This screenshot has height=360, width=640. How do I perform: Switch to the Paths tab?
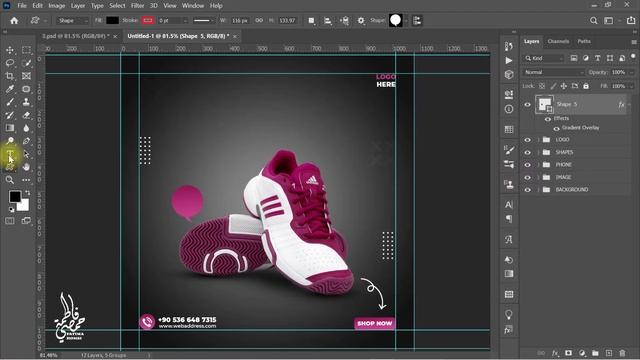click(x=584, y=41)
